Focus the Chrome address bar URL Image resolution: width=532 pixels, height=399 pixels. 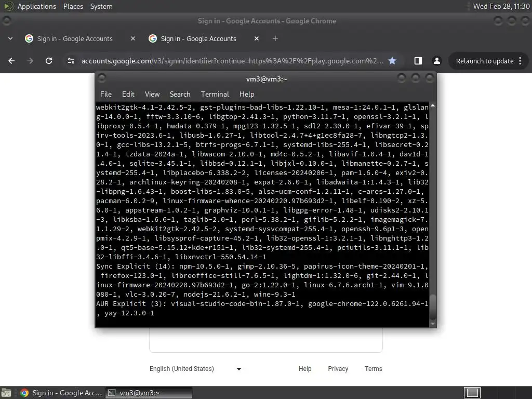tap(232, 61)
